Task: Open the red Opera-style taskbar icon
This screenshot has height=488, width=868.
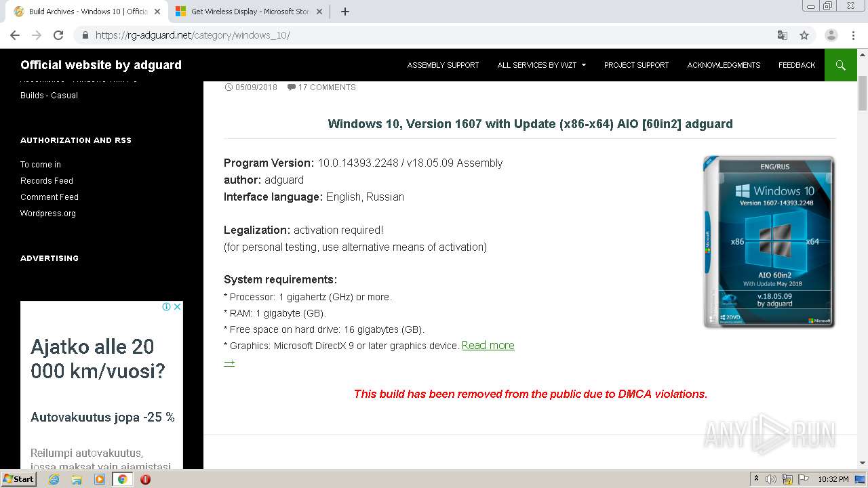Action: click(x=145, y=479)
